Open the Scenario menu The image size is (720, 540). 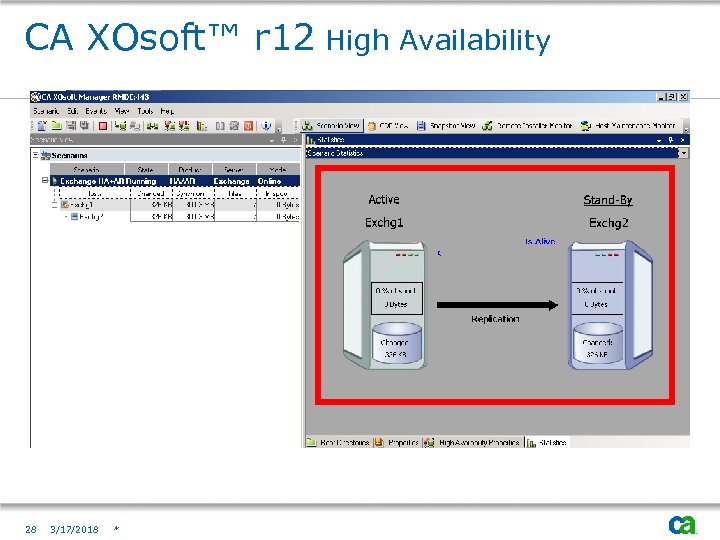(x=46, y=111)
